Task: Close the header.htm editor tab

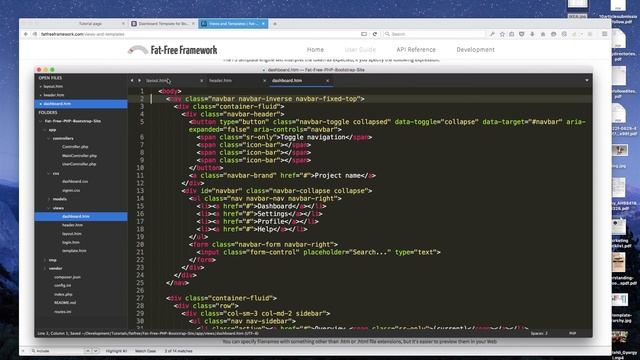Action: 264,81
